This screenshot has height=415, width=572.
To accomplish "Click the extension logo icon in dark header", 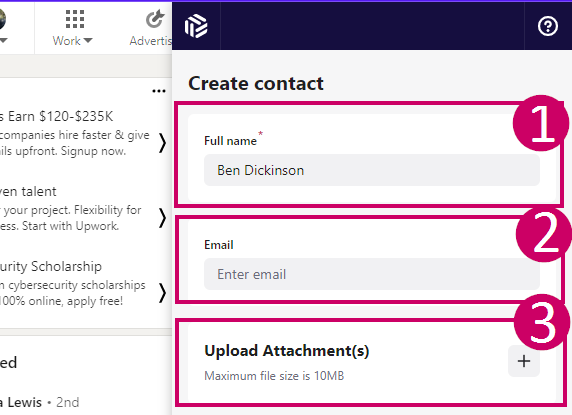I will 196,26.
